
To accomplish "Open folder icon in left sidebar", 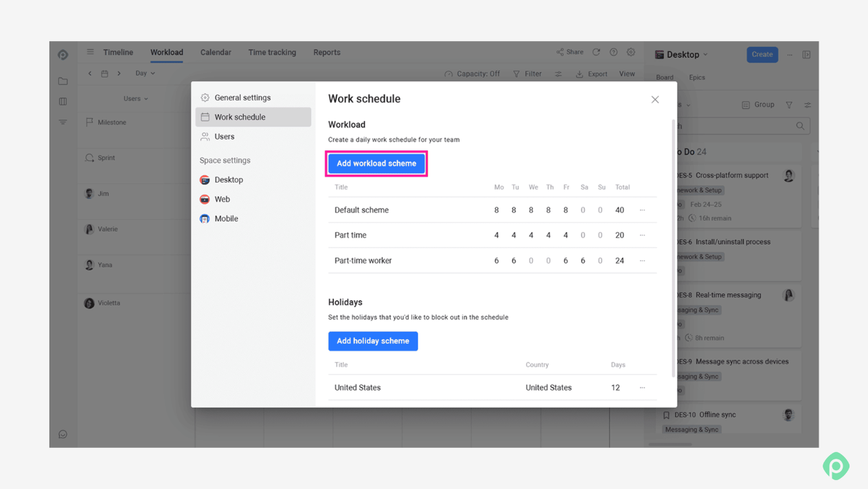I will click(x=63, y=81).
